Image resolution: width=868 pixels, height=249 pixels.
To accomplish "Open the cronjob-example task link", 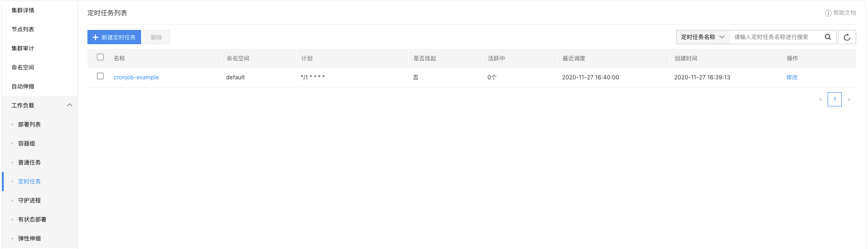I will [x=136, y=77].
